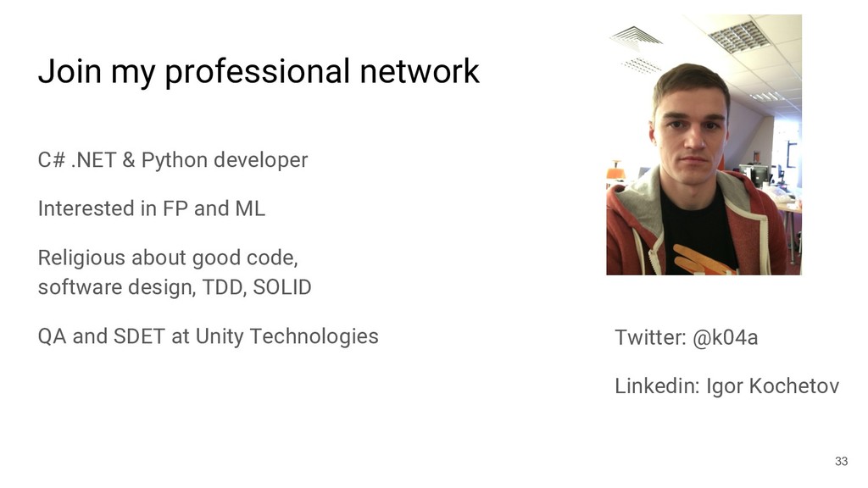Click the ceiling light panel in photo
The image size is (868, 488).
pos(736,36)
